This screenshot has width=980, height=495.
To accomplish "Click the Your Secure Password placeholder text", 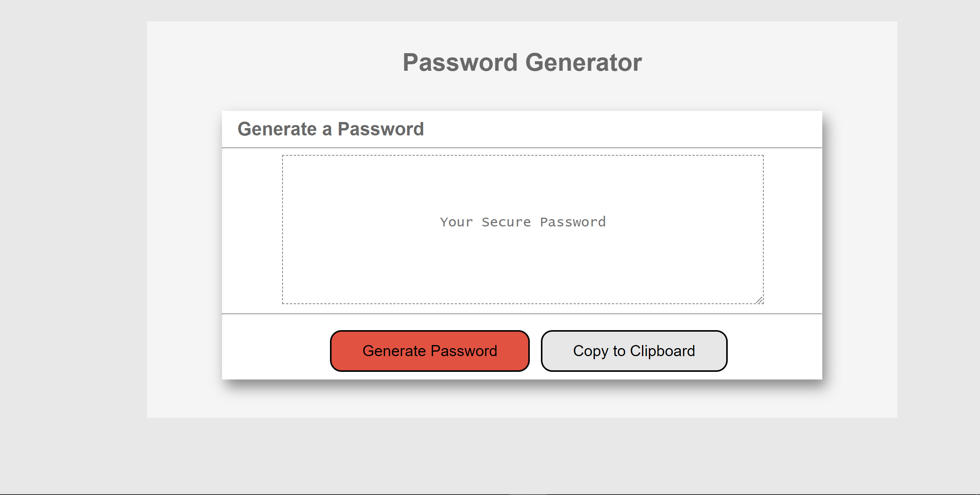I will pos(523,222).
